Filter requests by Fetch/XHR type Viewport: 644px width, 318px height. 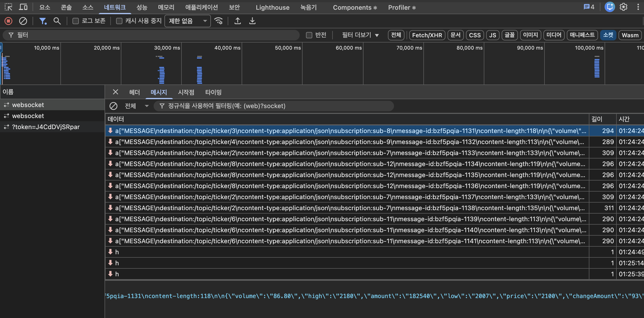pos(427,35)
